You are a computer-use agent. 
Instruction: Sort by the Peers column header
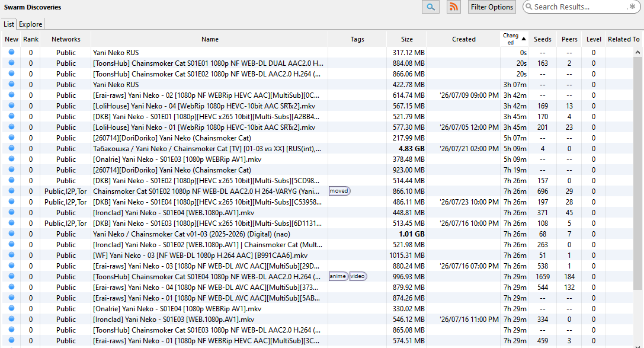pos(569,39)
